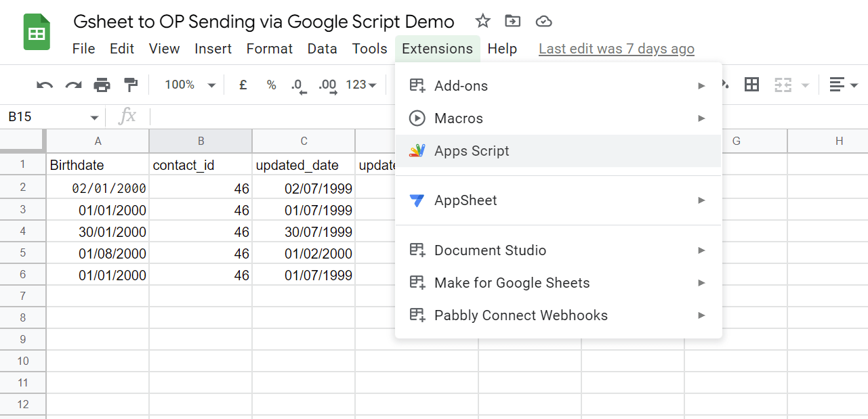
Task: Expand the AppSheet submenu
Action: click(701, 200)
